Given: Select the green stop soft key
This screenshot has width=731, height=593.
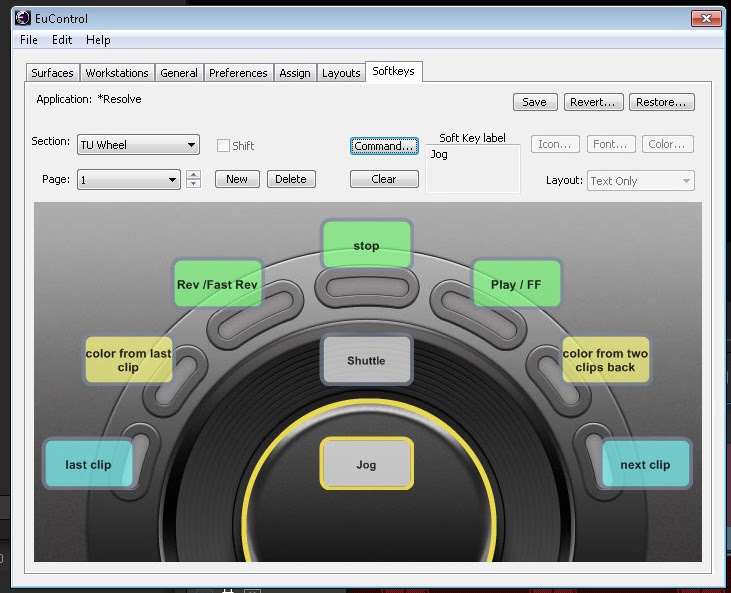Looking at the screenshot, I should click(366, 246).
